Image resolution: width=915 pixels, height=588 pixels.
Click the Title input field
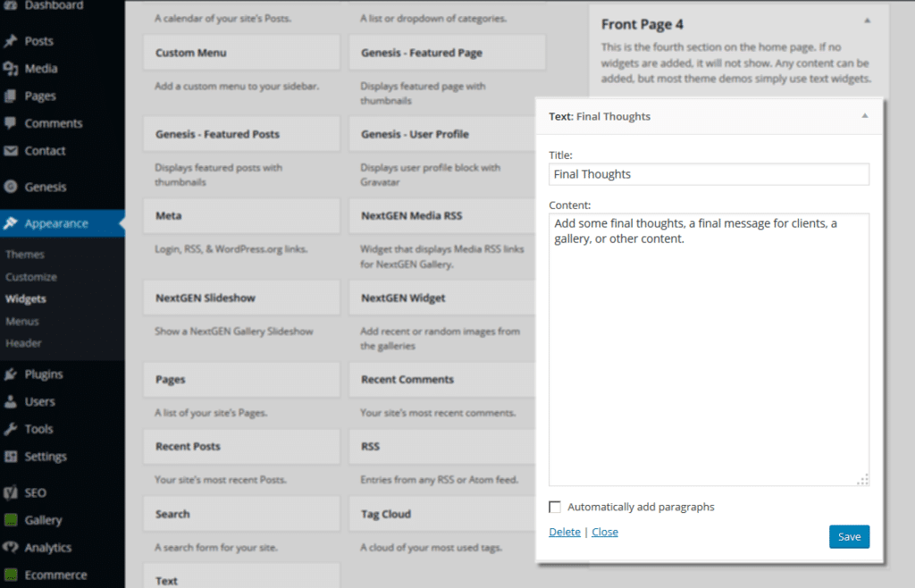point(709,174)
